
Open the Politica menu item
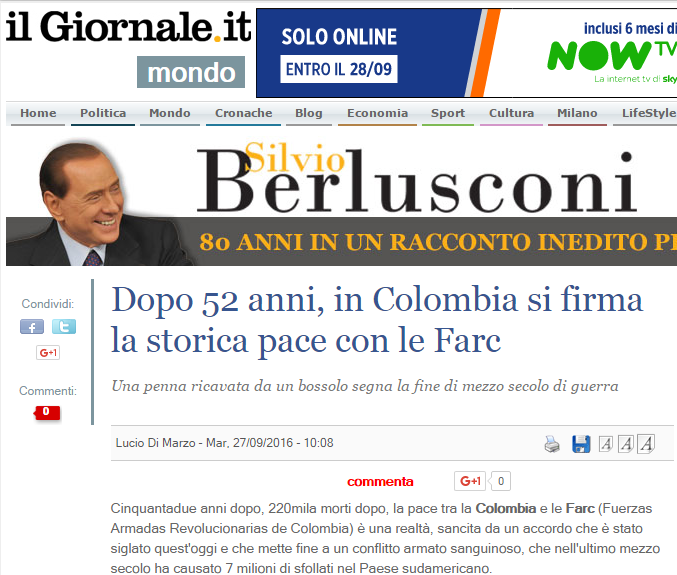pyautogui.click(x=103, y=113)
